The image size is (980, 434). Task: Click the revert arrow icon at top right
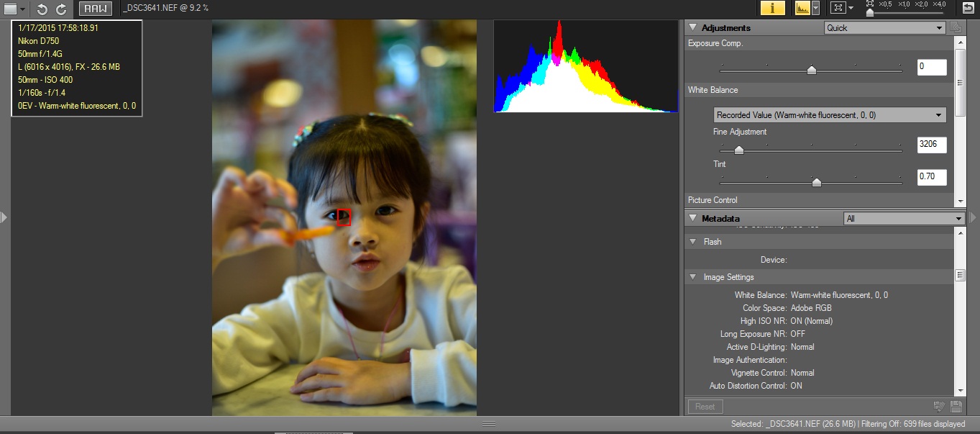[x=968, y=8]
